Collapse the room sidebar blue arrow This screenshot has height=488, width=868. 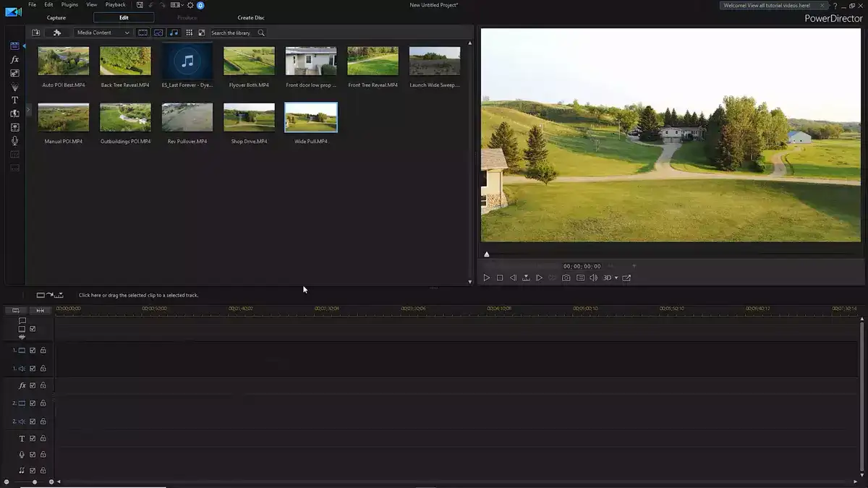click(24, 46)
